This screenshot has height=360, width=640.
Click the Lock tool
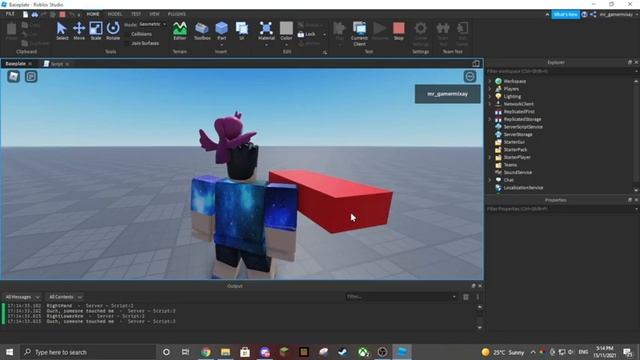click(307, 34)
